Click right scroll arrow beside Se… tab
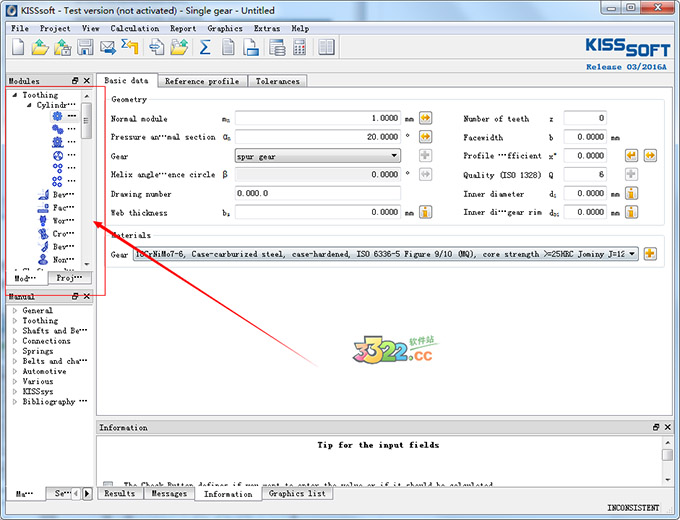The width and height of the screenshot is (680, 520). [87, 494]
